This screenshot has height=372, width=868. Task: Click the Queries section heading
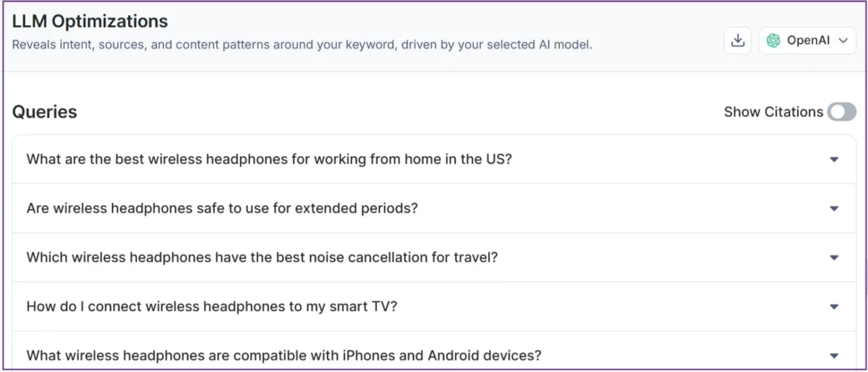(x=45, y=112)
